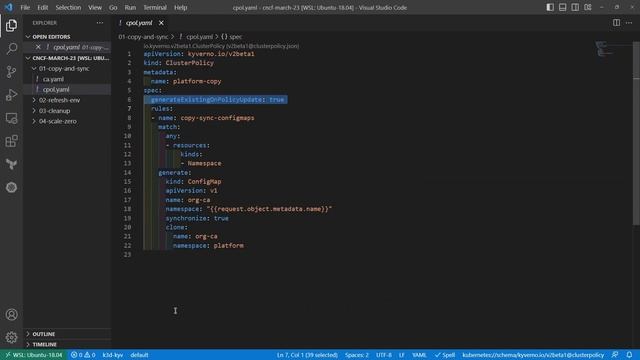The height and width of the screenshot is (360, 640).
Task: Open the Source Control view
Action: pyautogui.click(x=11, y=72)
